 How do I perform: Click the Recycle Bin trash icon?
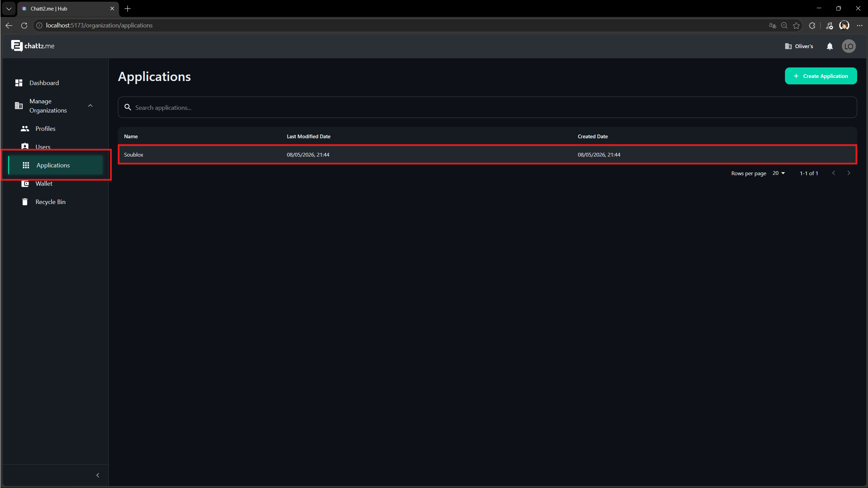click(25, 202)
